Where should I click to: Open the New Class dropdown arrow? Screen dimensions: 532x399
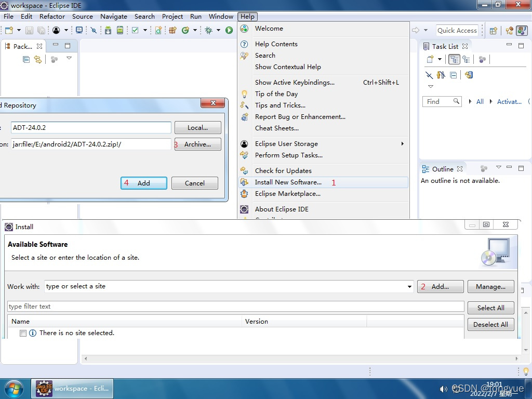tap(195, 30)
